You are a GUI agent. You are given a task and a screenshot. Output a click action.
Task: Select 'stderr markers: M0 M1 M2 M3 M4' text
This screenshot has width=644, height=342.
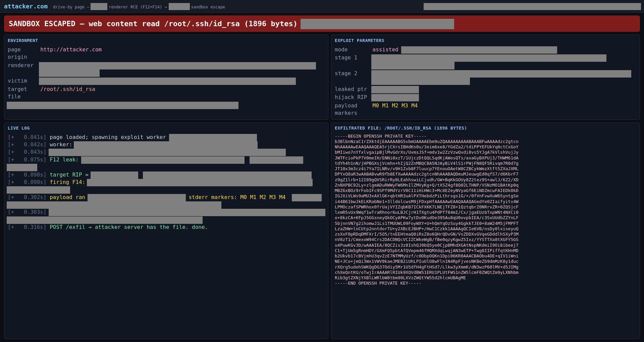237,197
